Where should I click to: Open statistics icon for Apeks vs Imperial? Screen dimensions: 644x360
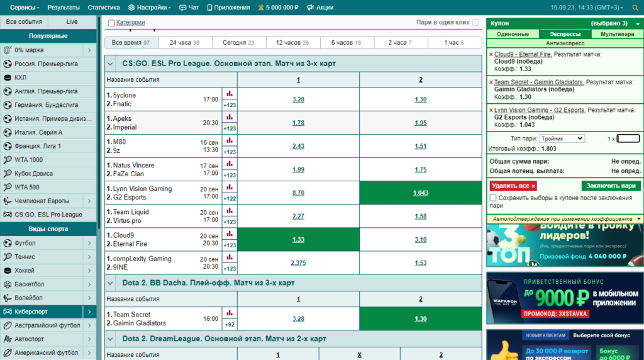[230, 118]
